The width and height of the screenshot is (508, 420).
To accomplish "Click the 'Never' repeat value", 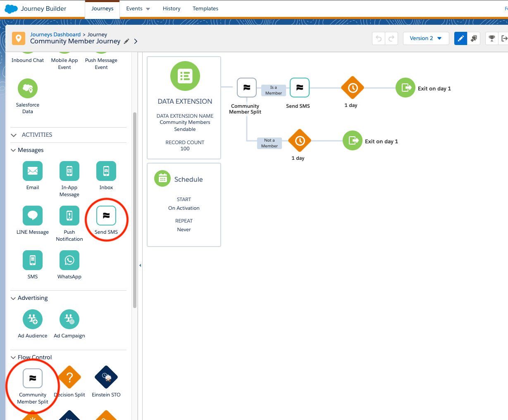I will coord(184,230).
